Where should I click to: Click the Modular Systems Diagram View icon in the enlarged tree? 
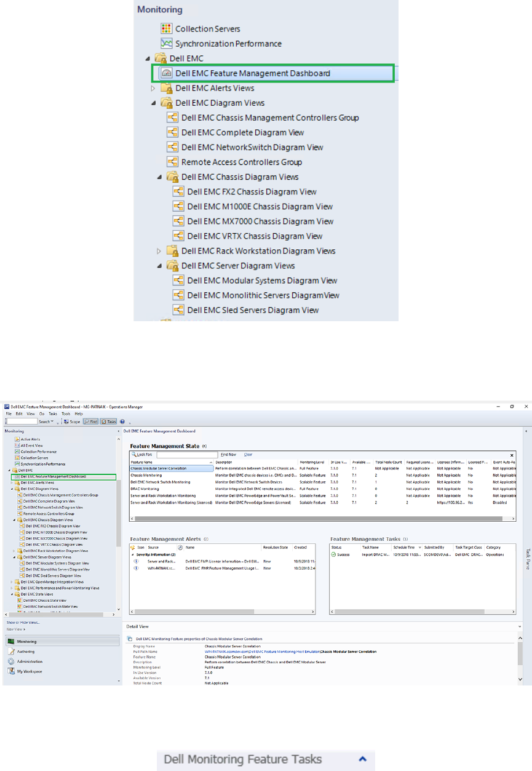(x=178, y=280)
